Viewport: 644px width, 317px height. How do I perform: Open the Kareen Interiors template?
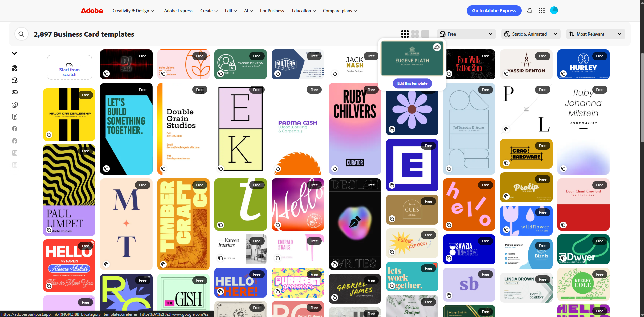(241, 249)
